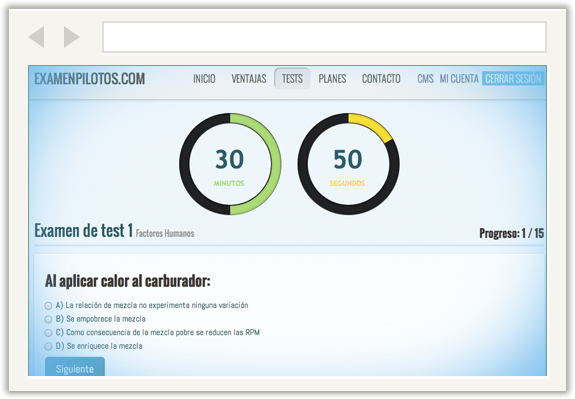Screen dimensions: 575x399
Task: Open the PLANES menu item
Action: (332, 79)
